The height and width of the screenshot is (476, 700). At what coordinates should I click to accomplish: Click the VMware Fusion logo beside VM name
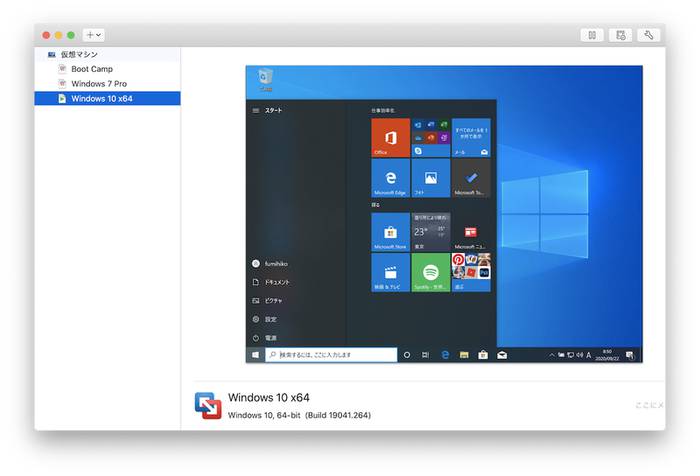coord(208,405)
